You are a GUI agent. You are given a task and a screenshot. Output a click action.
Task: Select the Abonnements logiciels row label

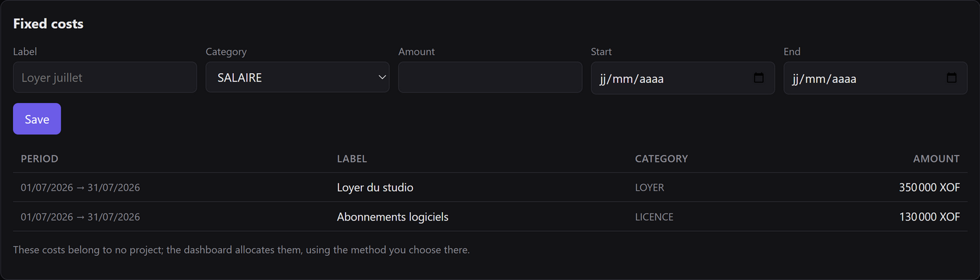[x=393, y=217]
